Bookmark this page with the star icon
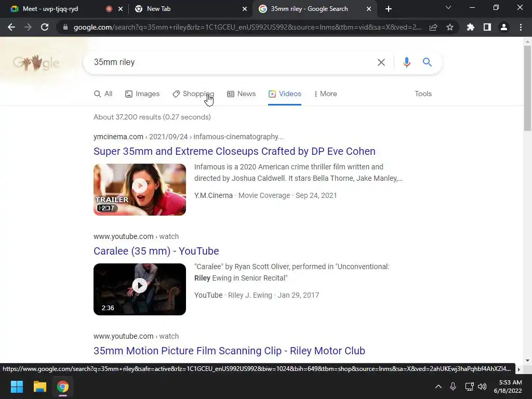Viewport: 532px width, 399px height. tap(450, 27)
